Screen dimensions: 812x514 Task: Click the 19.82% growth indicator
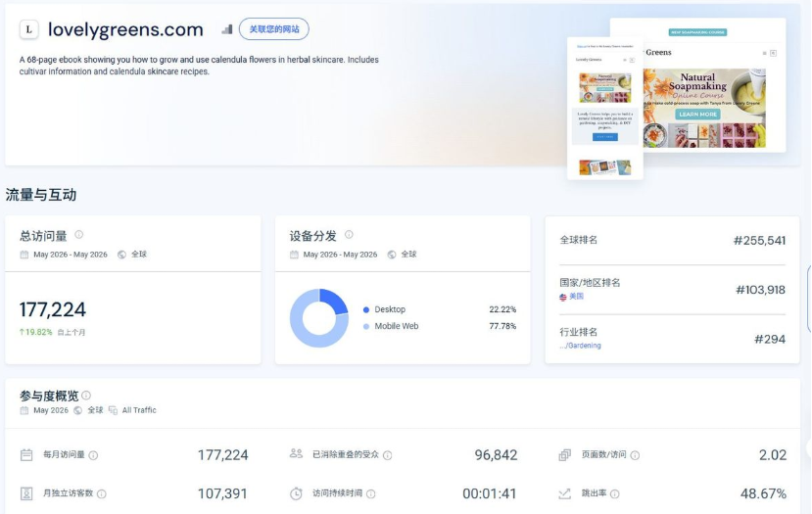[35, 332]
